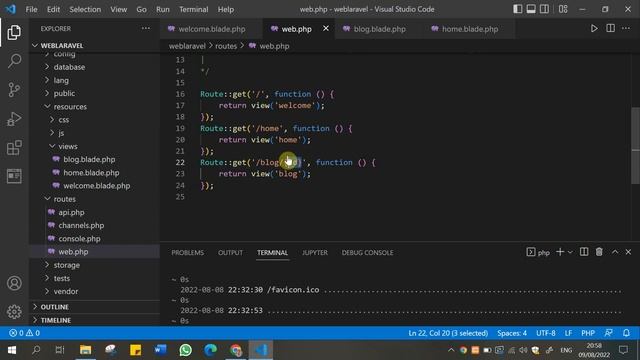Change language mode via PHP status item
The width and height of the screenshot is (640, 360).
(x=588, y=333)
